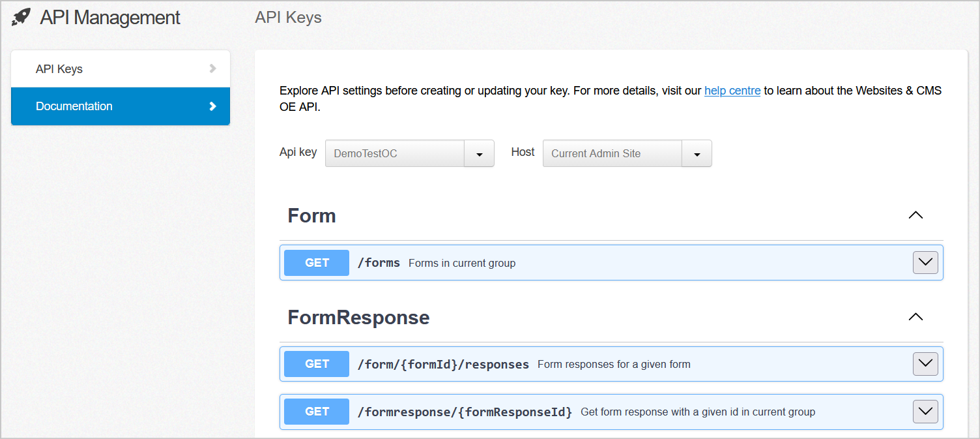Click the API Keys page title
This screenshot has height=439, width=980.
pyautogui.click(x=288, y=18)
